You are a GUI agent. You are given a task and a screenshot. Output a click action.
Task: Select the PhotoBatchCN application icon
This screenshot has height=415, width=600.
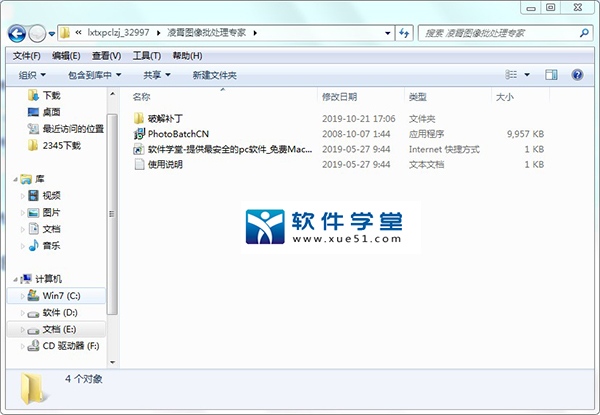pos(139,133)
